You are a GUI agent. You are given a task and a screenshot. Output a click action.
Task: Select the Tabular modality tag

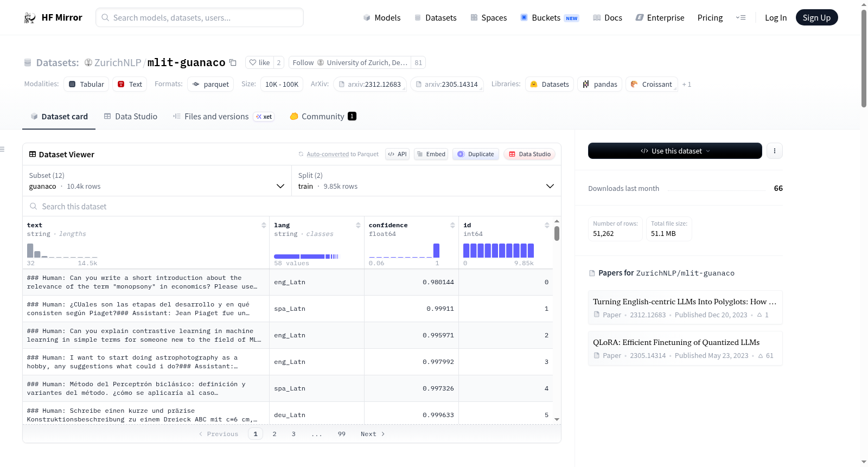(86, 85)
